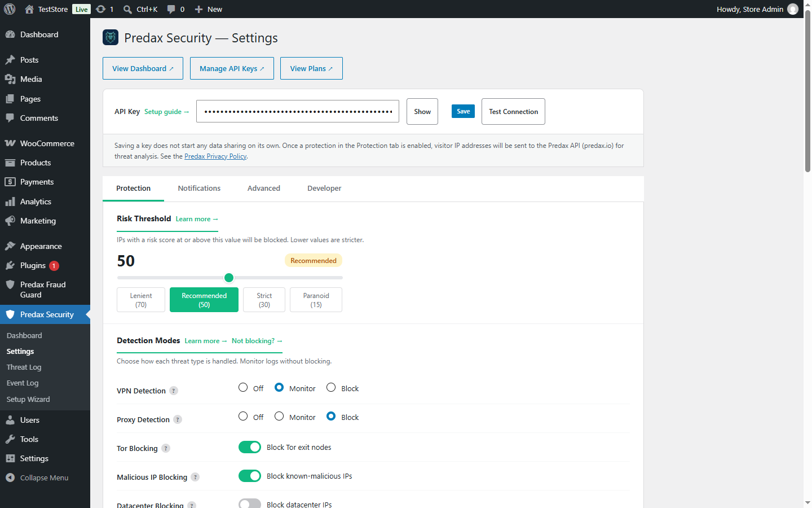Click the updates icon in admin bar

point(101,9)
